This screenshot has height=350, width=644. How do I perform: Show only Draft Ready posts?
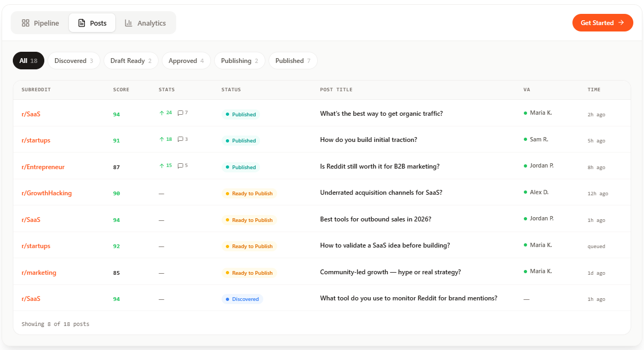pyautogui.click(x=131, y=61)
